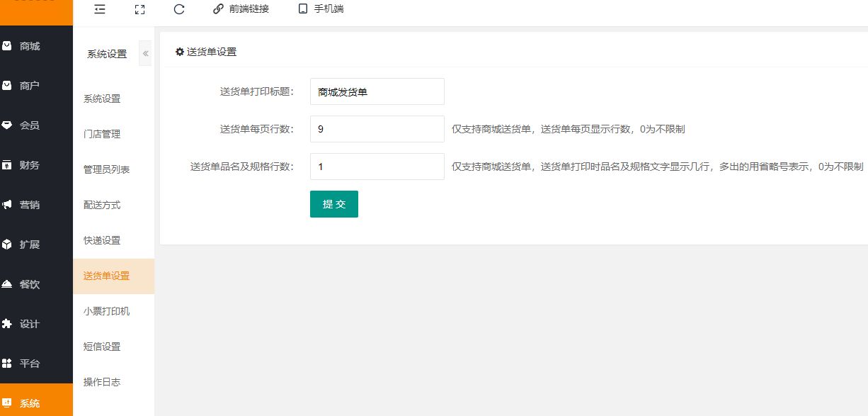This screenshot has width=868, height=416.
Task: Open 操作日志 in the submenu
Action: 102,382
